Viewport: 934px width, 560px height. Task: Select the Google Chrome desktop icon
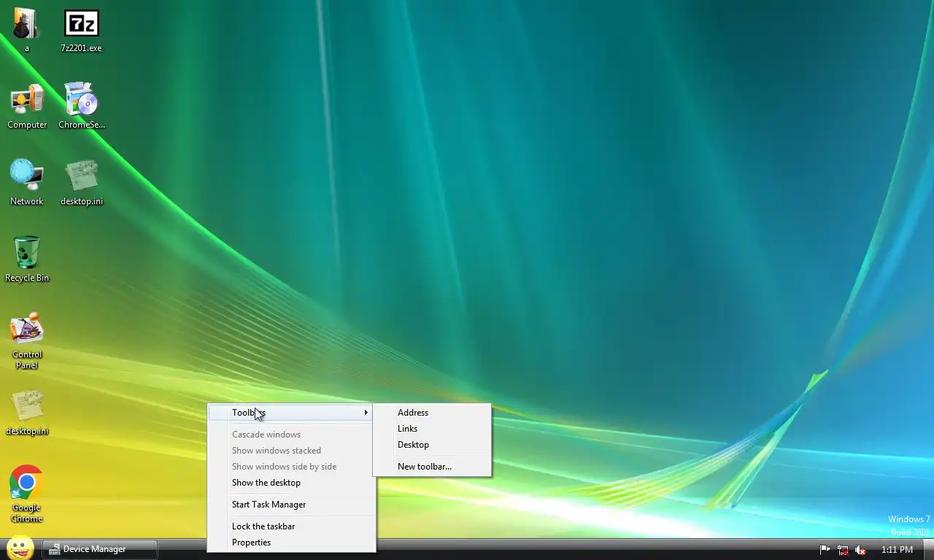pos(27,494)
